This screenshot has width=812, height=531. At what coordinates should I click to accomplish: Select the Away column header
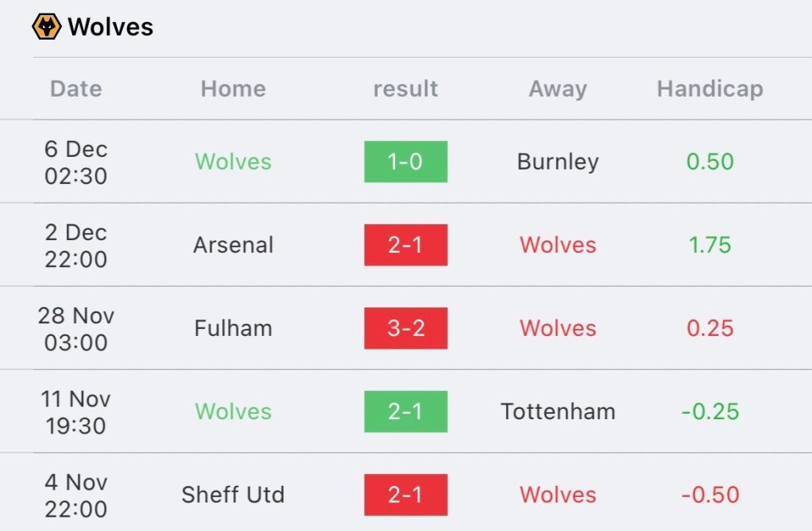[x=557, y=89]
